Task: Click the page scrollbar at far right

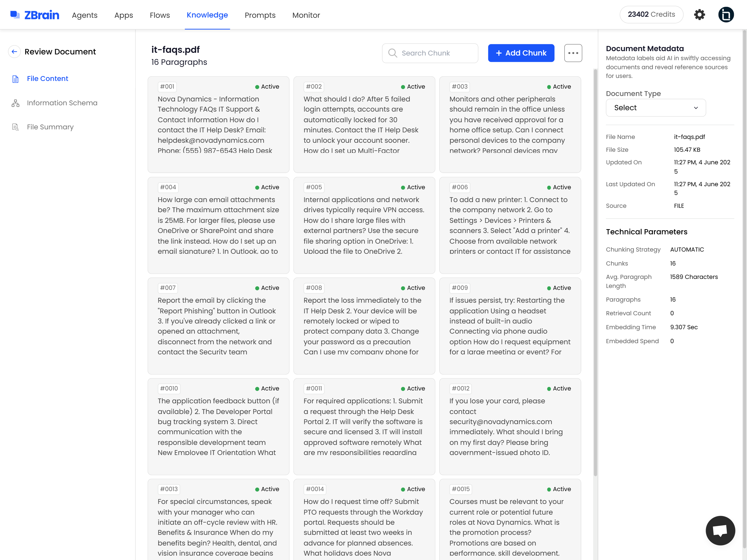Action: tap(744, 290)
